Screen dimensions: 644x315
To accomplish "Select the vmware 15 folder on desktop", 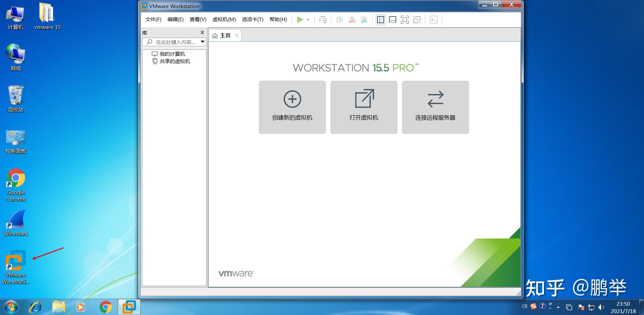I will coord(47,17).
